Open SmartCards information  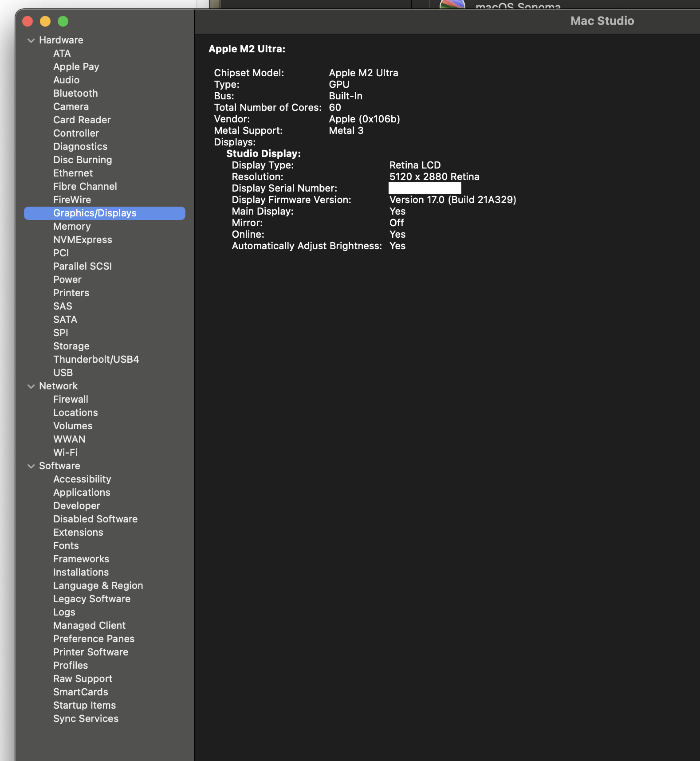point(81,692)
